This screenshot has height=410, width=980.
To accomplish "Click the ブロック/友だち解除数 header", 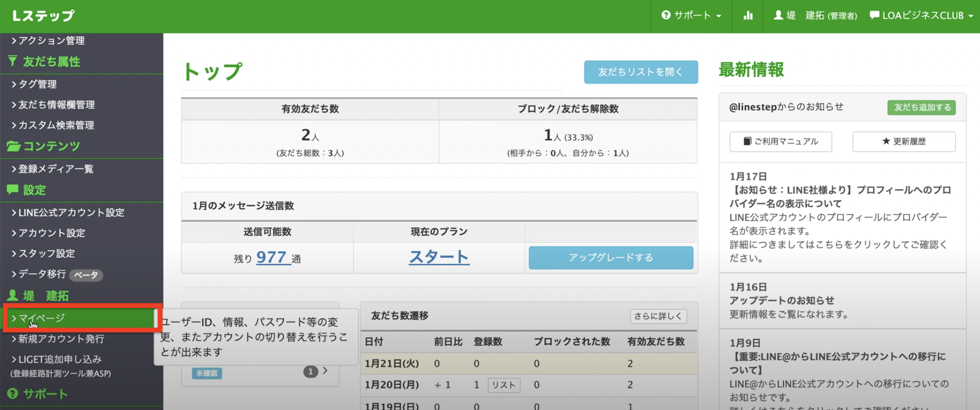I will tap(568, 109).
